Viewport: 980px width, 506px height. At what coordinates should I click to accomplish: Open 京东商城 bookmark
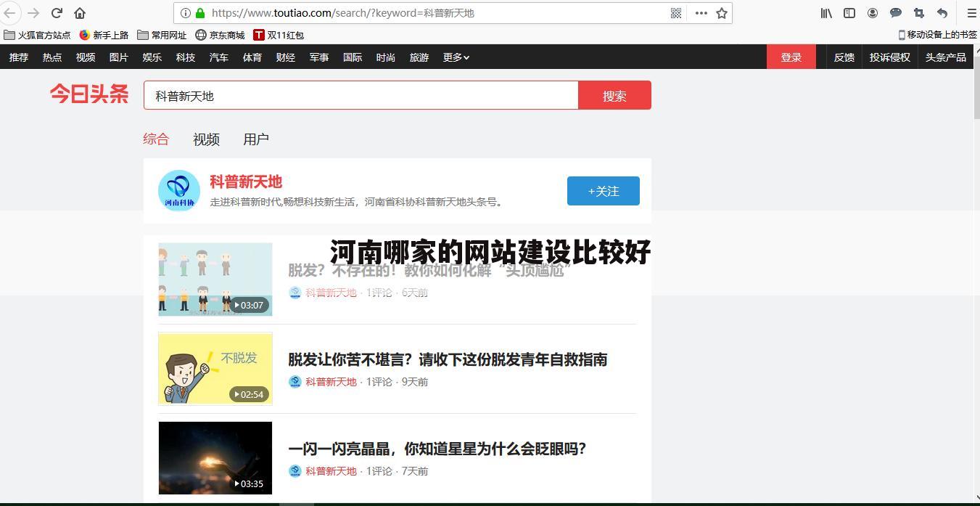[220, 35]
